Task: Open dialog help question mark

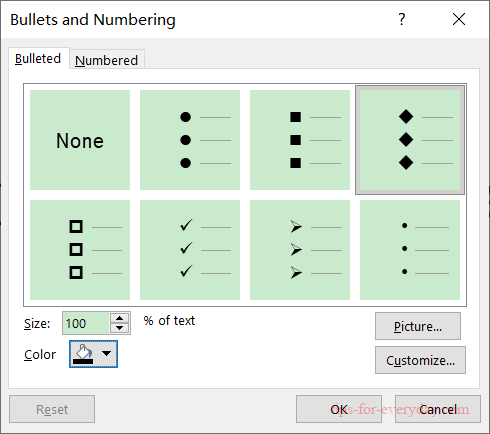Action: pyautogui.click(x=402, y=19)
